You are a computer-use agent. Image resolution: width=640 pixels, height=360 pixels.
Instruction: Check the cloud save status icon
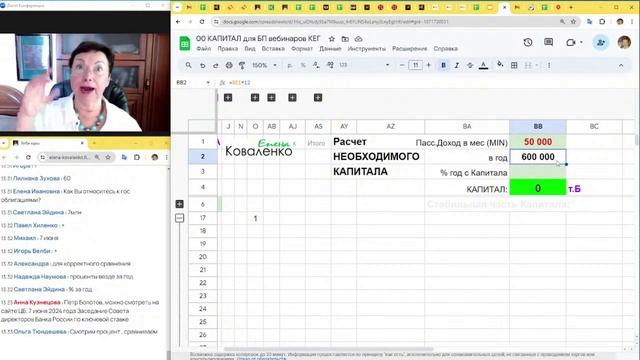coord(358,39)
